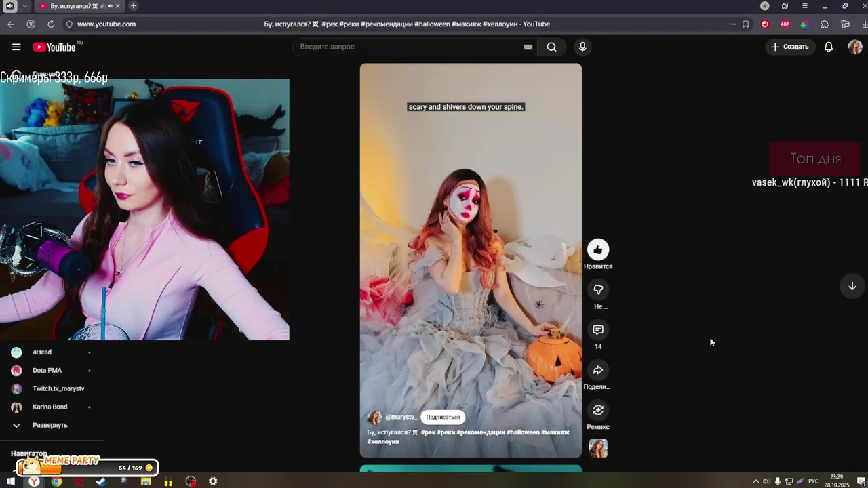The width and height of the screenshot is (868, 488).
Task: Open comments showing 14
Action: [x=598, y=330]
